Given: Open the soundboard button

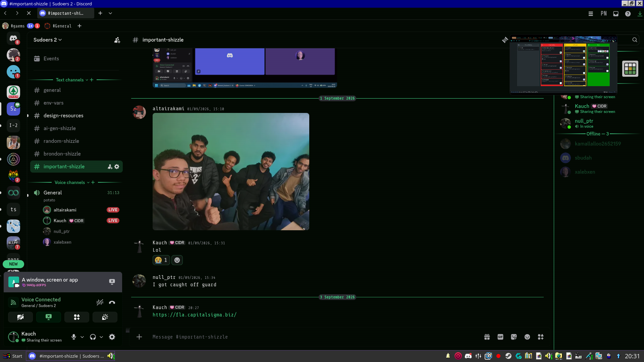Looking at the screenshot, I should pyautogui.click(x=105, y=317).
